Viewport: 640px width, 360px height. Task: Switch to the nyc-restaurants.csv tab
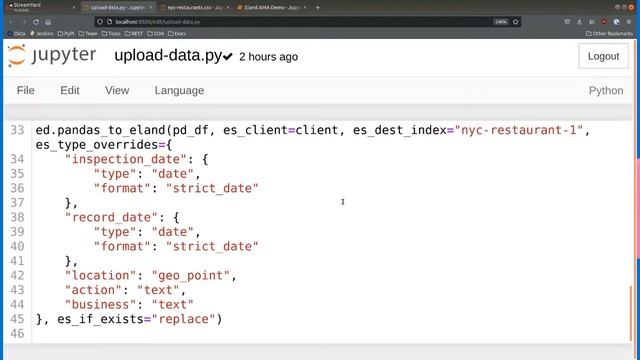195,7
